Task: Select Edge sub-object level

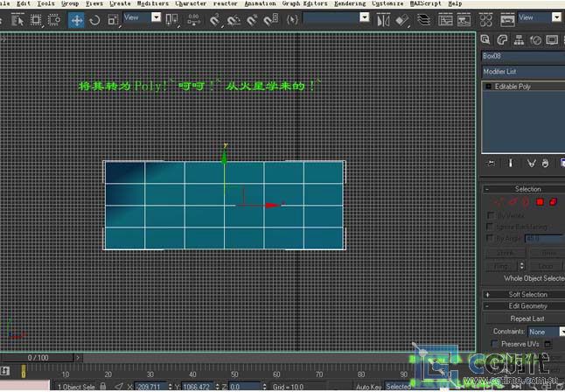Action: pos(513,202)
